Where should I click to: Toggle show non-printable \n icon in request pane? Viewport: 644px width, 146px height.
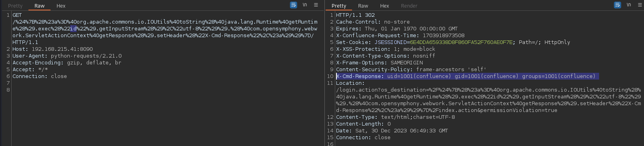tap(305, 5)
